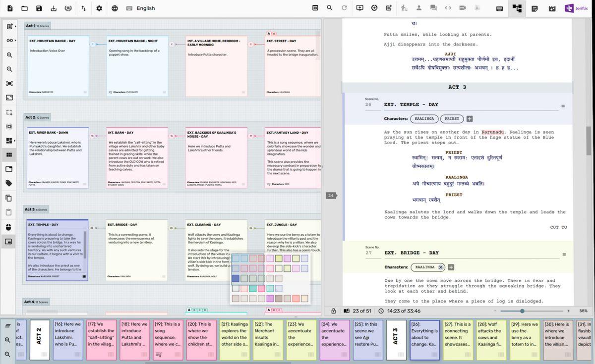Save the screenplay with the floppy disk icon
595x364 pixels.
pos(39,8)
